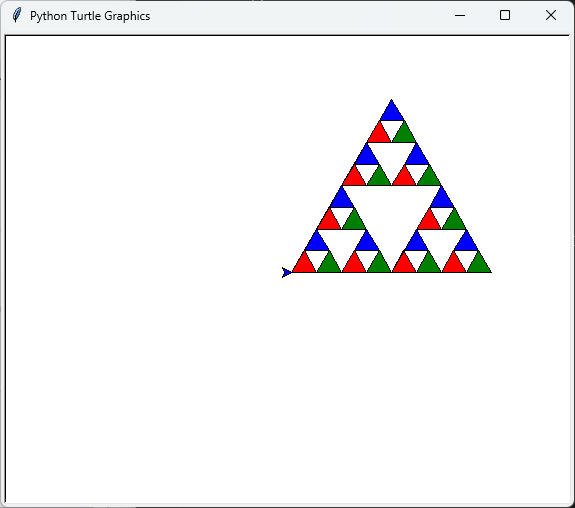Click the medium white triangle in the upper section
Image resolution: width=575 pixels, height=508 pixels.
[392, 158]
